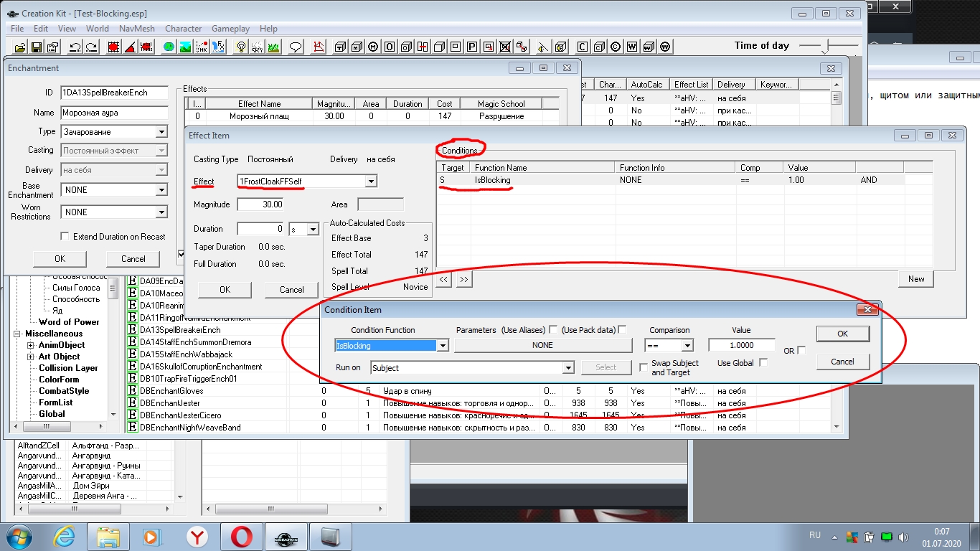980x551 pixels.
Task: Click the Opera browser icon in taskbar
Action: 240,536
